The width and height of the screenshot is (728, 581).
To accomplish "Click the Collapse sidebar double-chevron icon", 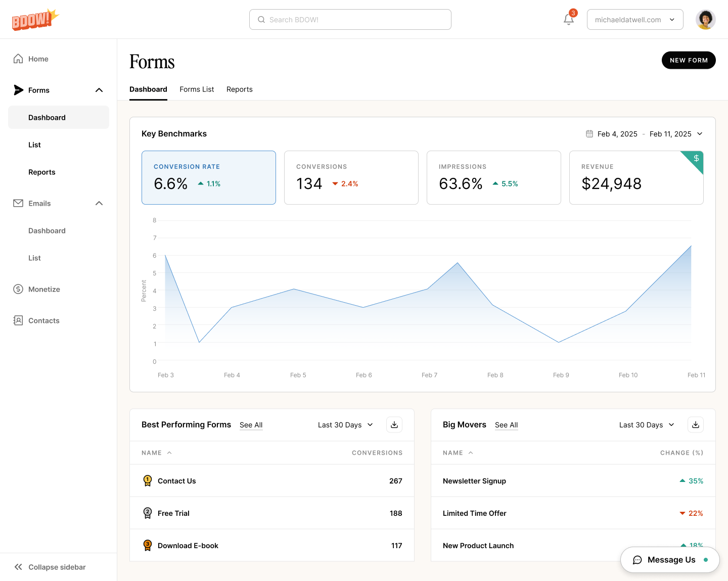I will coord(18,567).
